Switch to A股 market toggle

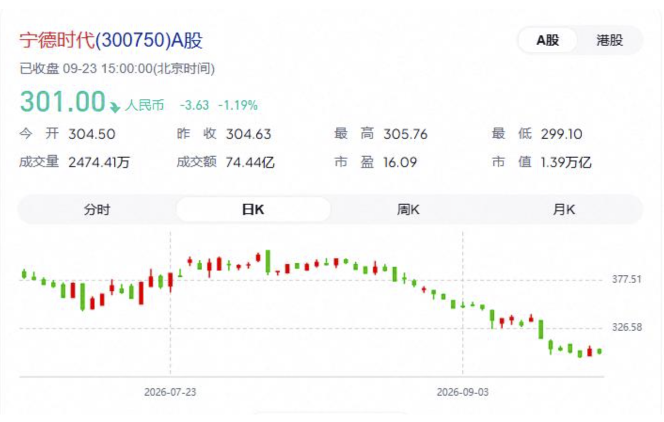pyautogui.click(x=547, y=41)
